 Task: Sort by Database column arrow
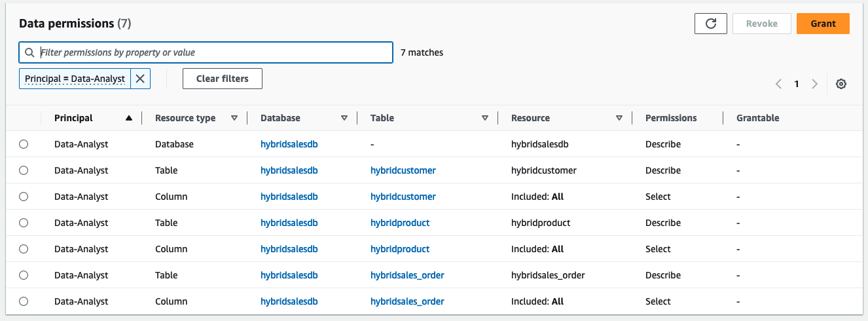(x=344, y=119)
